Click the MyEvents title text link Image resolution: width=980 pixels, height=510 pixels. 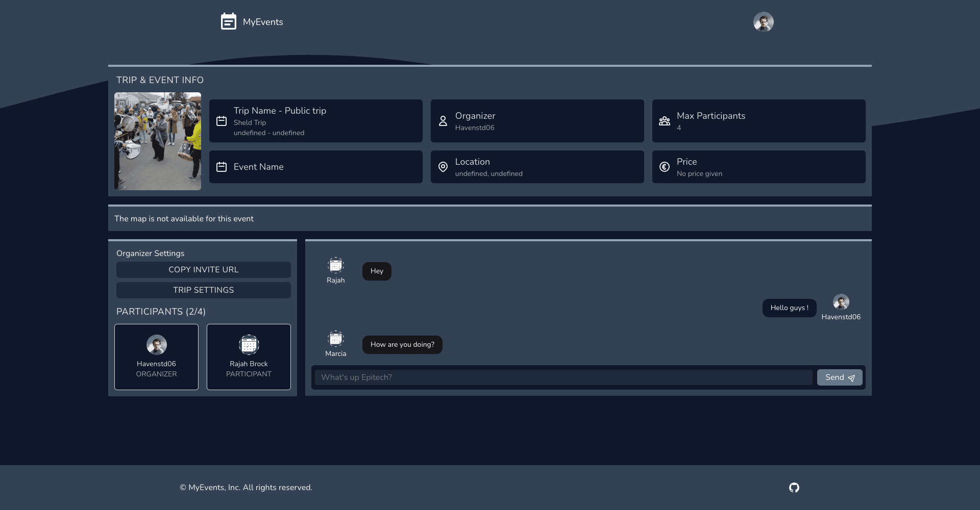(x=262, y=22)
